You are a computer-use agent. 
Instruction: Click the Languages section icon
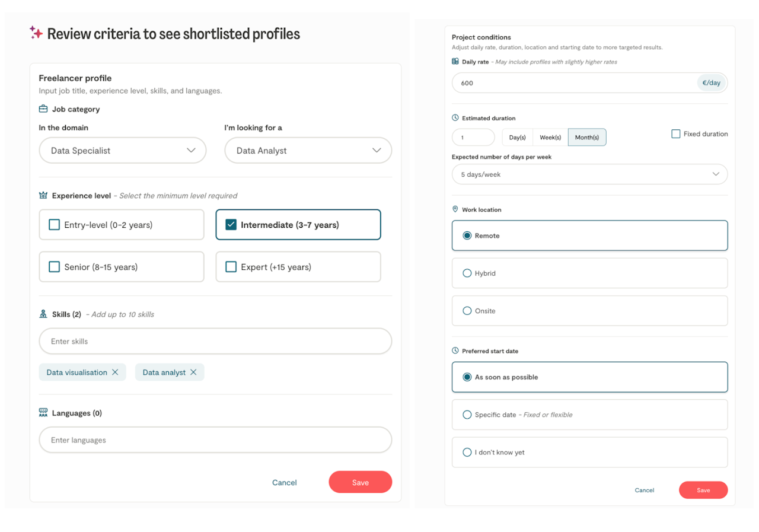coord(43,413)
